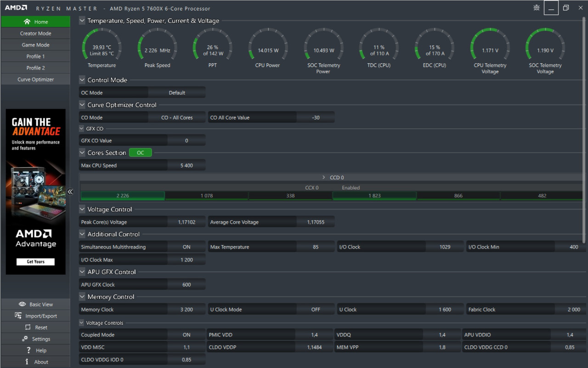Image resolution: width=588 pixels, height=368 pixels.
Task: Collapse the Voltage Controls subsection
Action: click(x=82, y=323)
